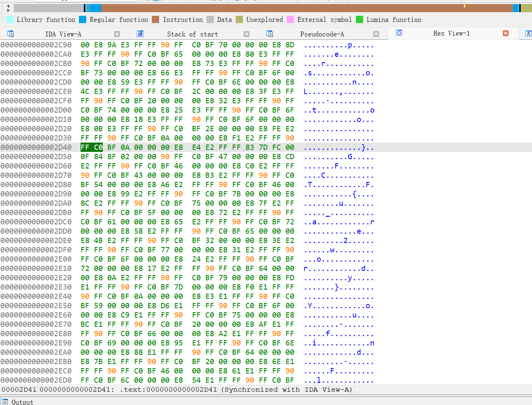
Task: Click the navigation band left arrow
Action: pos(8,6)
